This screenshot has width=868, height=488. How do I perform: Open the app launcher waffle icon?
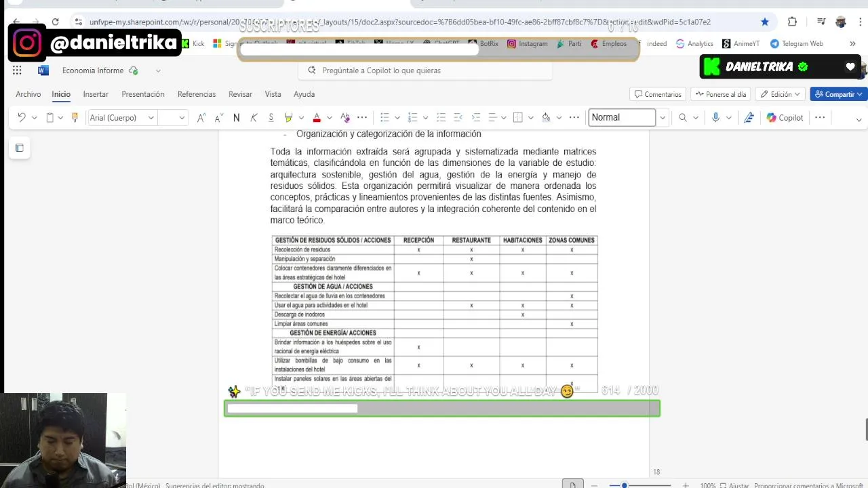17,70
